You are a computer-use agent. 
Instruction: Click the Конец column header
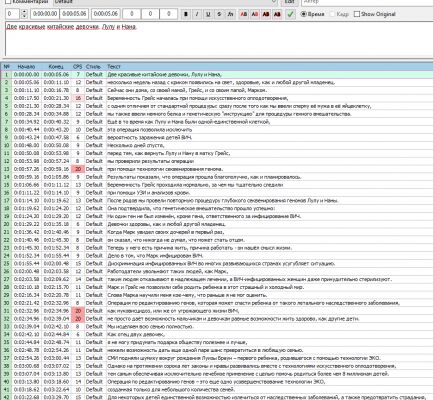(56, 67)
